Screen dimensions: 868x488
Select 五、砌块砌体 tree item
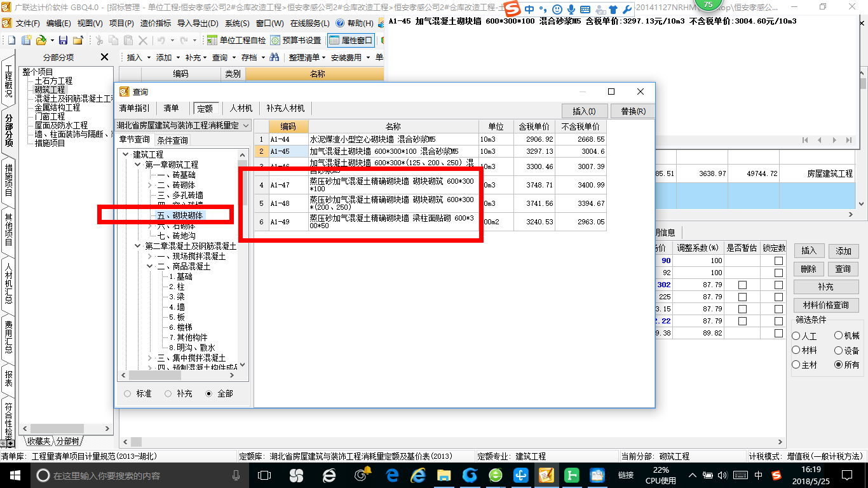(180, 215)
